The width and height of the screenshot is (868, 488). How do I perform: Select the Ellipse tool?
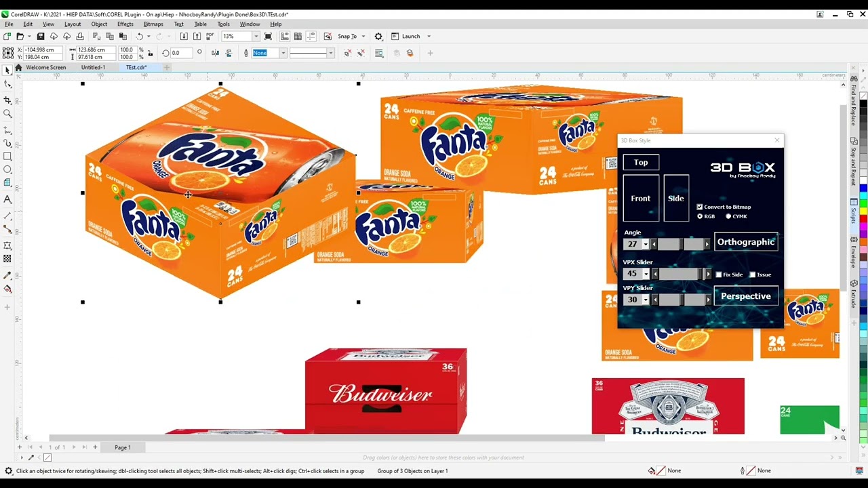click(7, 169)
